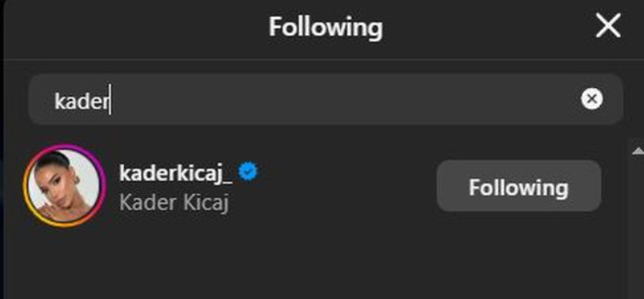Open the kaderkicaj_ username link

[176, 174]
